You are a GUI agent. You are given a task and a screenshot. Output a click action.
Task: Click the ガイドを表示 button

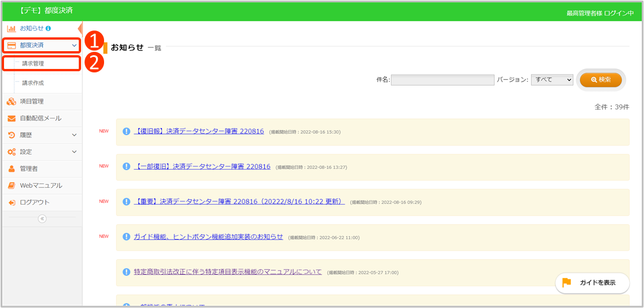[592, 283]
